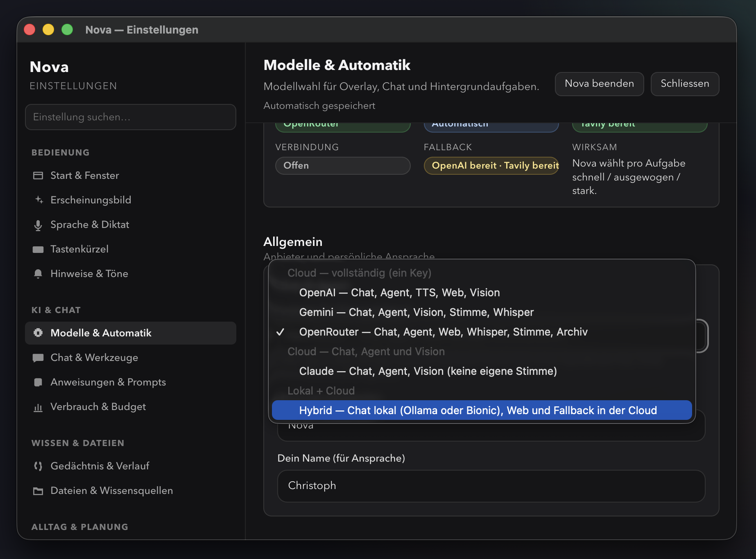Click the Verbrauch & Budget chart icon

pyautogui.click(x=38, y=407)
